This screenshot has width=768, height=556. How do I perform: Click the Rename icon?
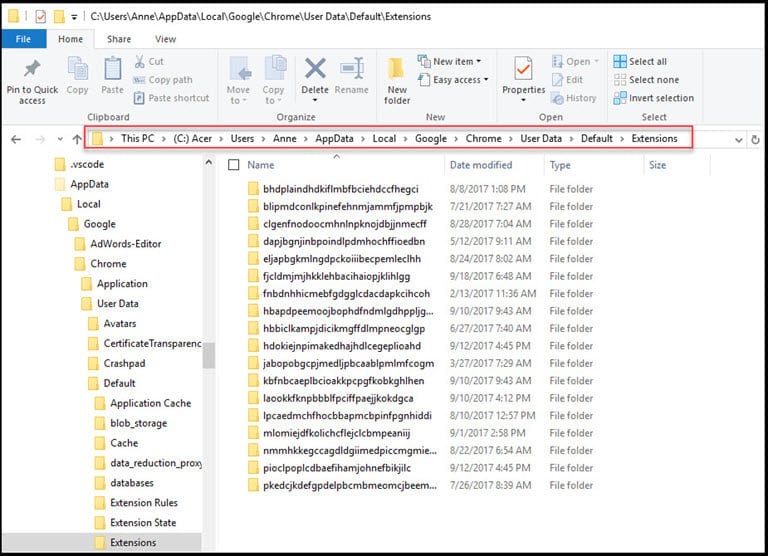pyautogui.click(x=352, y=69)
